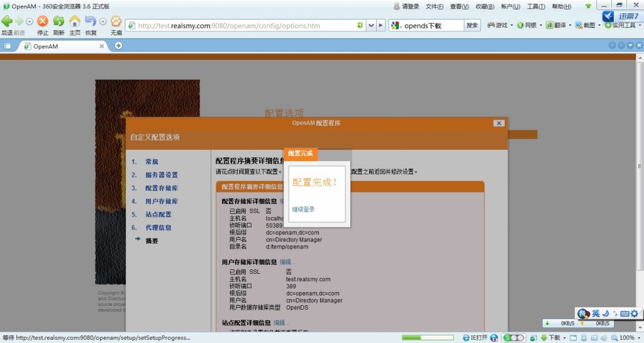Close the OpenAM tab
Image resolution: width=644 pixels, height=343 pixels.
point(102,47)
